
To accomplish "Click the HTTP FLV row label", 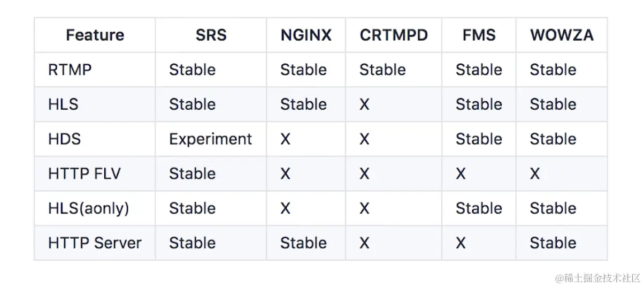I will tap(84, 173).
